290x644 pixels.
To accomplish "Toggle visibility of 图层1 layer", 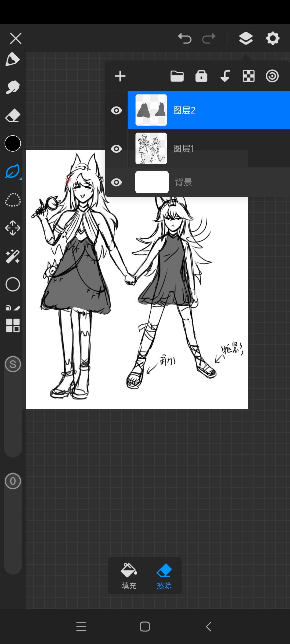I will pos(116,149).
